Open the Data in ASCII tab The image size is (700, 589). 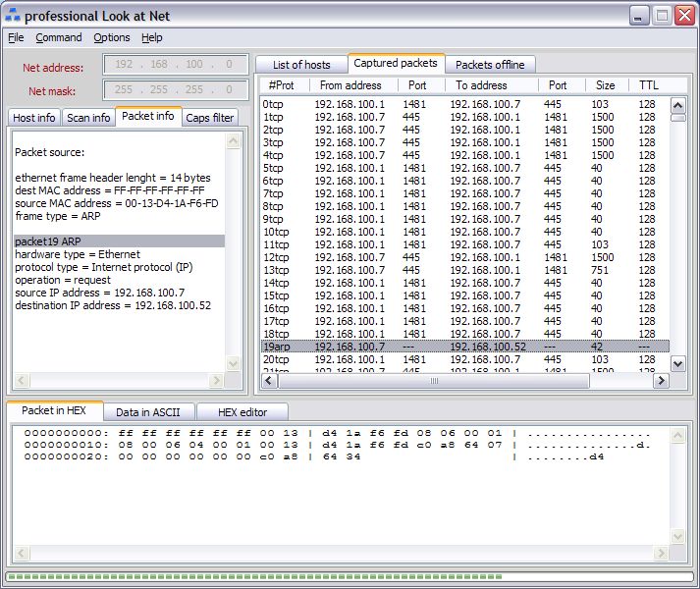(x=149, y=412)
